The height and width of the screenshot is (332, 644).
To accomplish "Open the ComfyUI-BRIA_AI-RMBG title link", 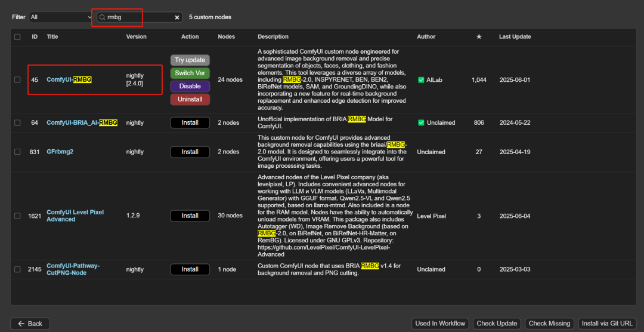I will [x=82, y=122].
